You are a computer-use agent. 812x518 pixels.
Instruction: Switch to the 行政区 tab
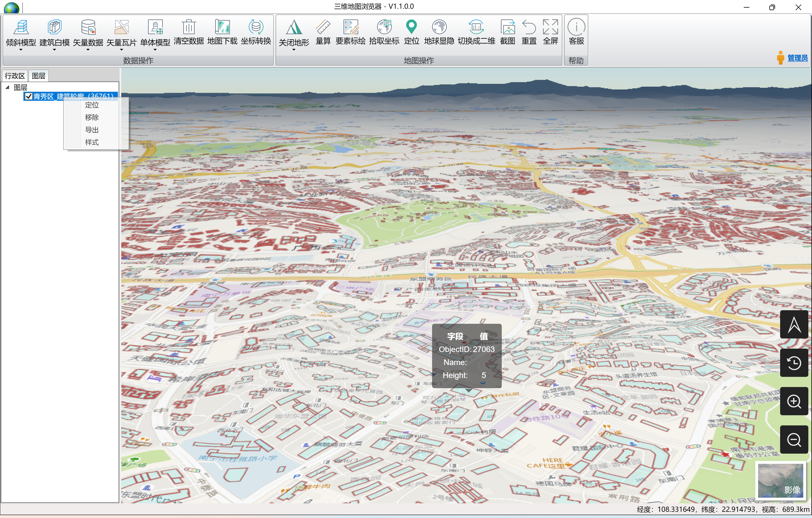point(15,76)
